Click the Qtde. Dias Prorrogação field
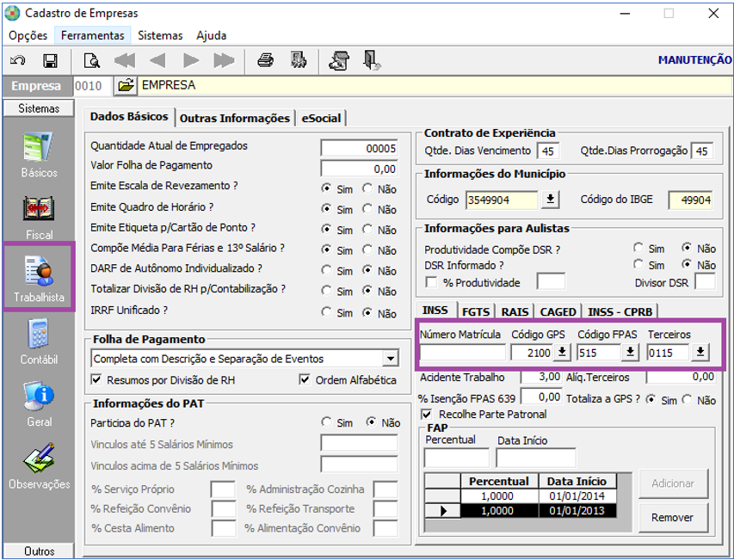The height and width of the screenshot is (560, 734). tap(701, 151)
